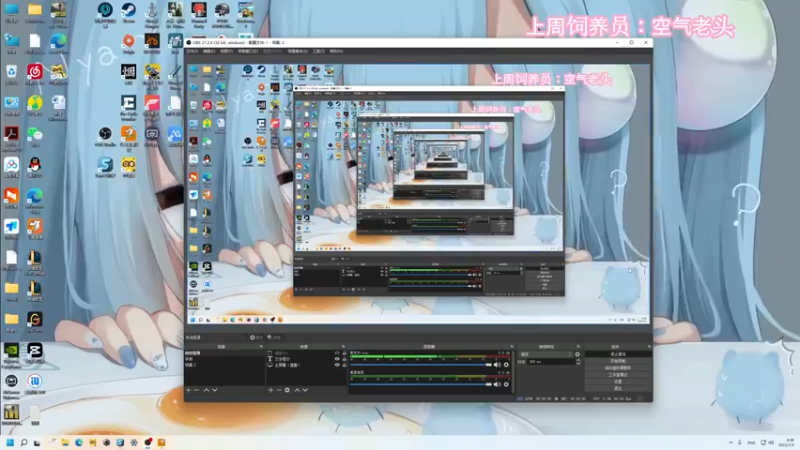Open 工具(T) menu in OBS
The height and width of the screenshot is (450, 800).
pyautogui.click(x=319, y=51)
